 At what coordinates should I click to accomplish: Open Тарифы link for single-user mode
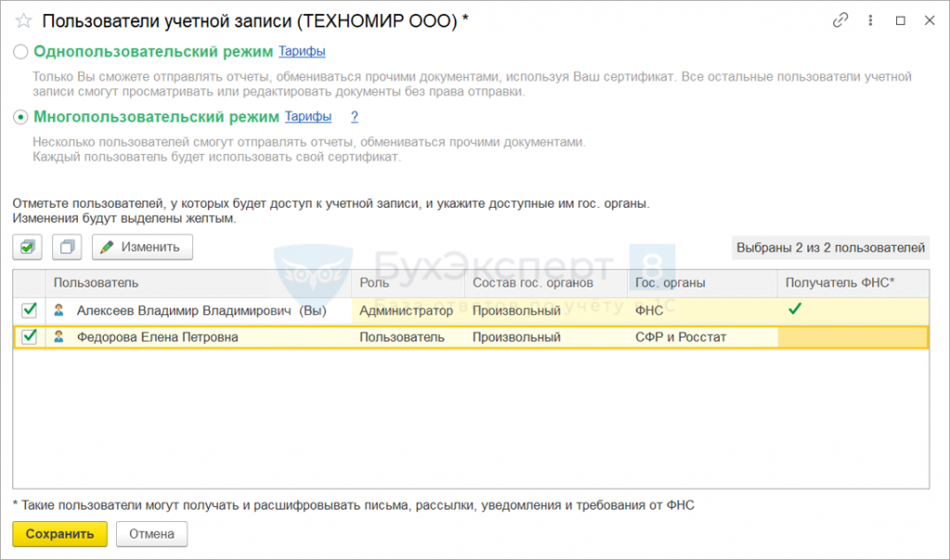[x=302, y=52]
